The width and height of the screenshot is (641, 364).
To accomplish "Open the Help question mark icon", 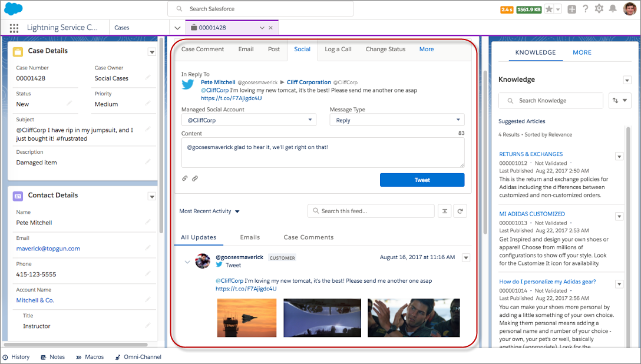I will [x=586, y=9].
